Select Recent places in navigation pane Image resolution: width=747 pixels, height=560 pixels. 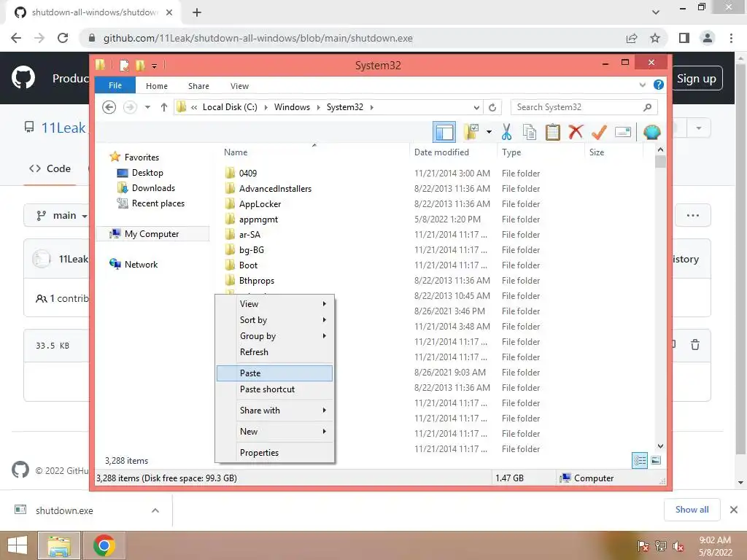pyautogui.click(x=158, y=203)
